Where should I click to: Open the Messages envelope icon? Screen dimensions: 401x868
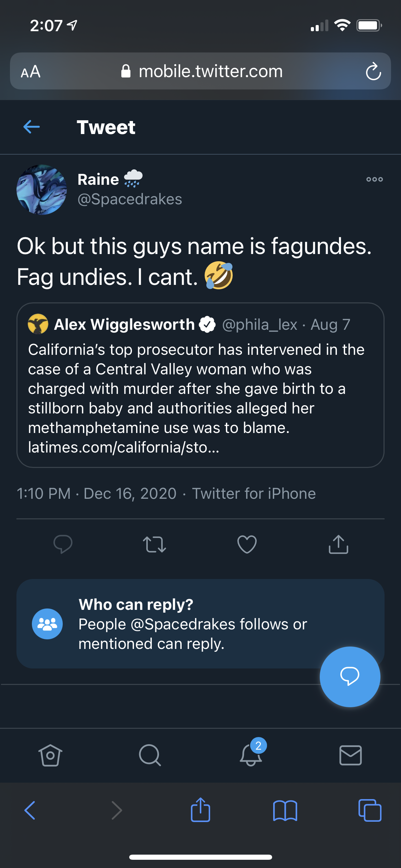click(x=350, y=755)
